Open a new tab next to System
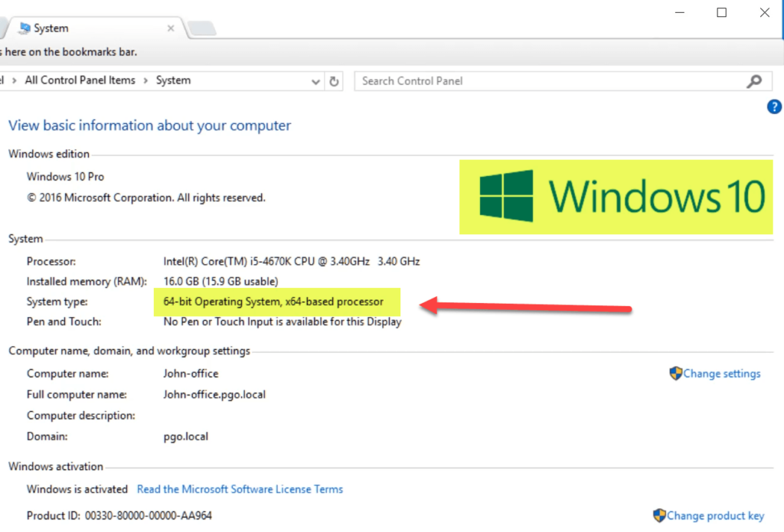 pos(201,29)
